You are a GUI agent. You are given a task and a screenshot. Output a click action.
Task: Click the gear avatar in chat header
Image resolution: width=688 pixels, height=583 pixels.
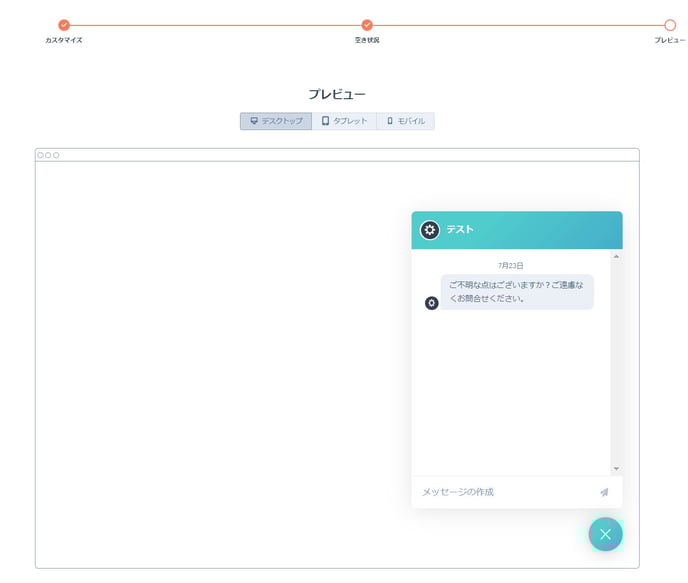coord(430,230)
